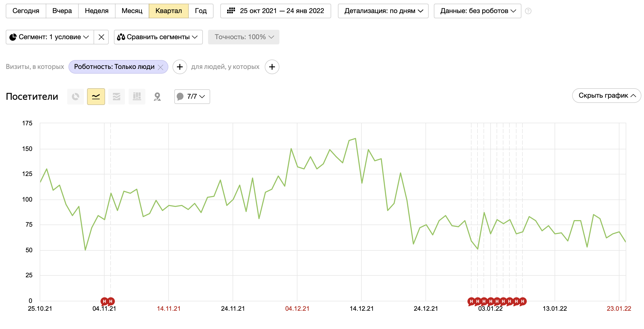Add people condition with plus icon
The height and width of the screenshot is (329, 644).
272,67
